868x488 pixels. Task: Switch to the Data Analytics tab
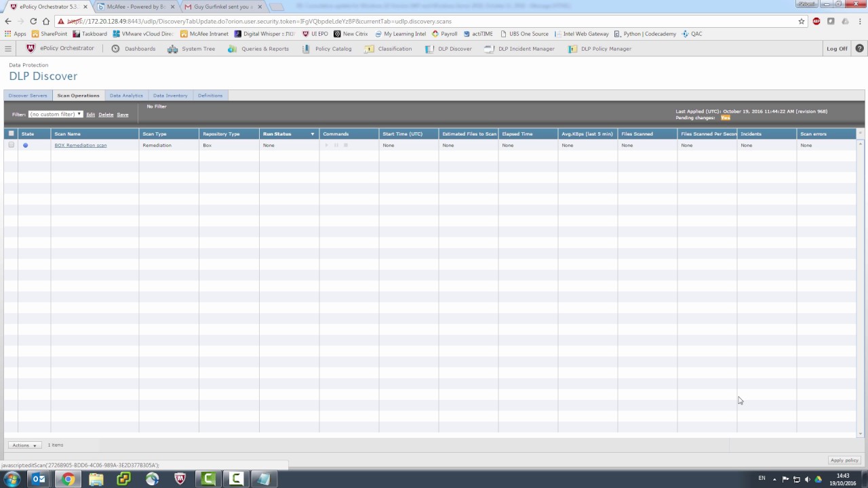click(x=126, y=96)
